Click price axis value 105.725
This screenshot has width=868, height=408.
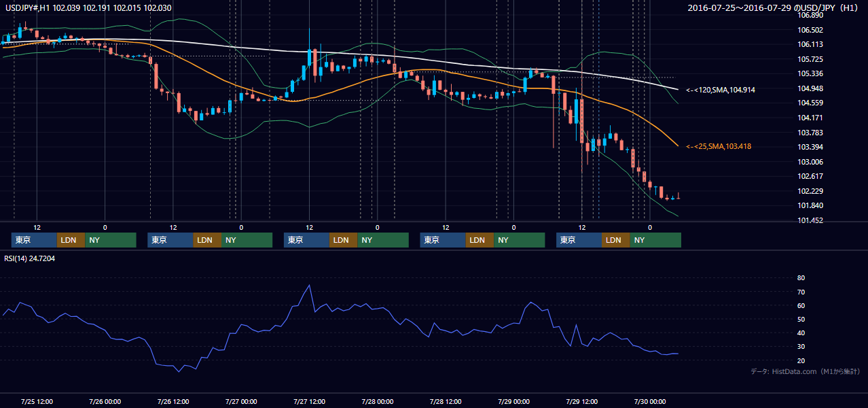tap(811, 59)
